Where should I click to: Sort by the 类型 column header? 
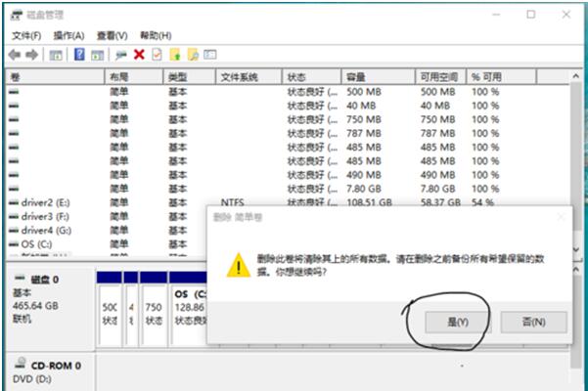(x=190, y=77)
